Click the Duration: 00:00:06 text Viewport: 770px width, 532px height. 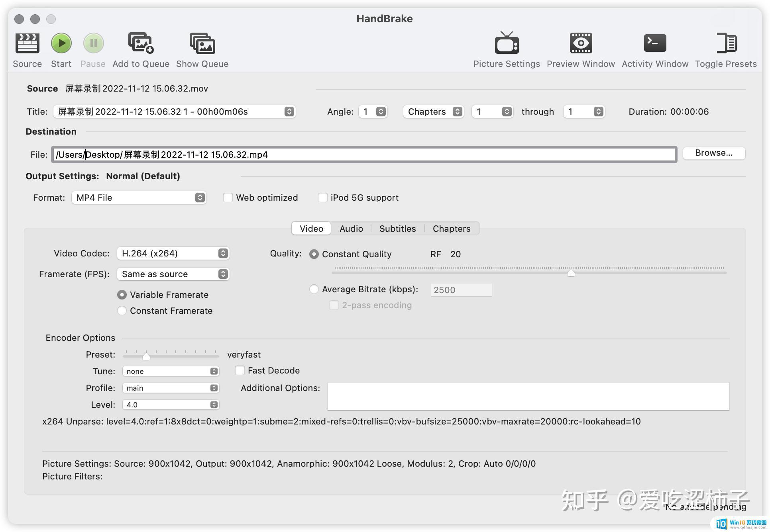click(x=668, y=111)
